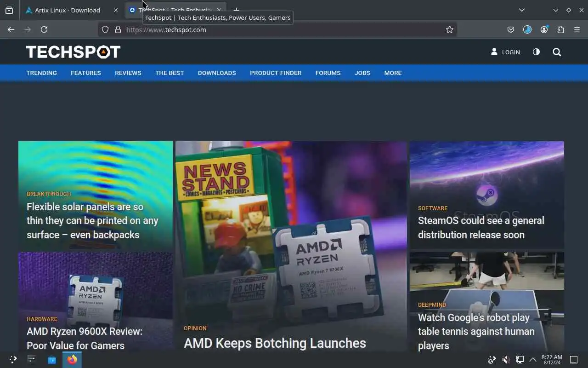This screenshot has width=588, height=368.
Task: Open the HARDWARE category label
Action: (42, 319)
